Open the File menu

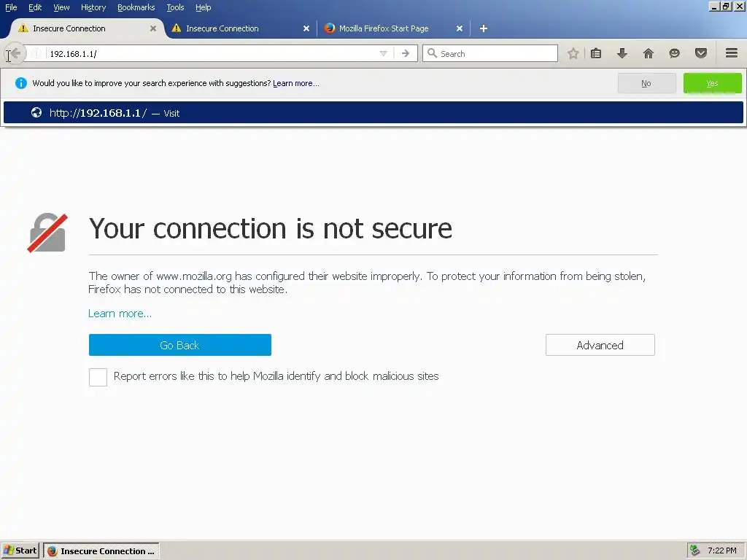click(x=11, y=7)
